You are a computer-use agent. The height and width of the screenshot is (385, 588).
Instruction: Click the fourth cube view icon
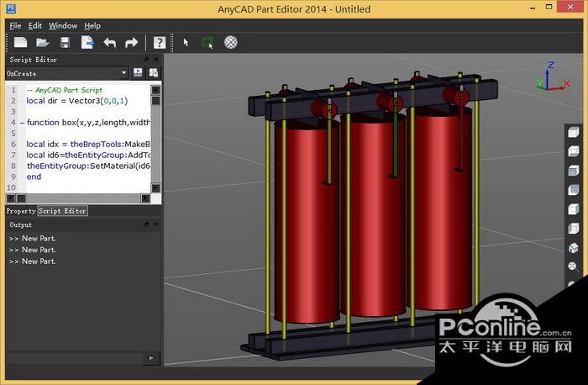tap(574, 189)
